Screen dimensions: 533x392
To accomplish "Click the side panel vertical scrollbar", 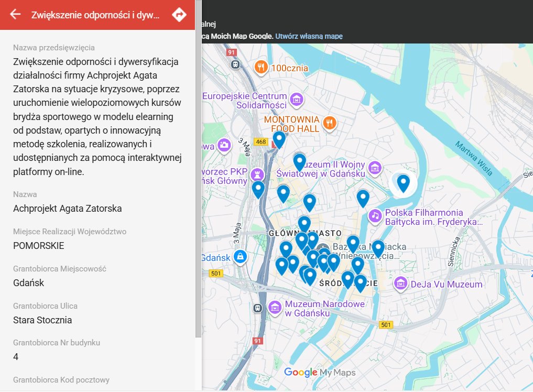I will point(199,168).
